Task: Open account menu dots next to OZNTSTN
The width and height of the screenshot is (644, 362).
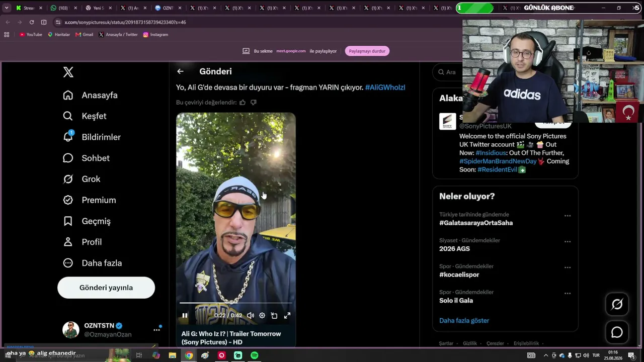Action: tap(156, 330)
